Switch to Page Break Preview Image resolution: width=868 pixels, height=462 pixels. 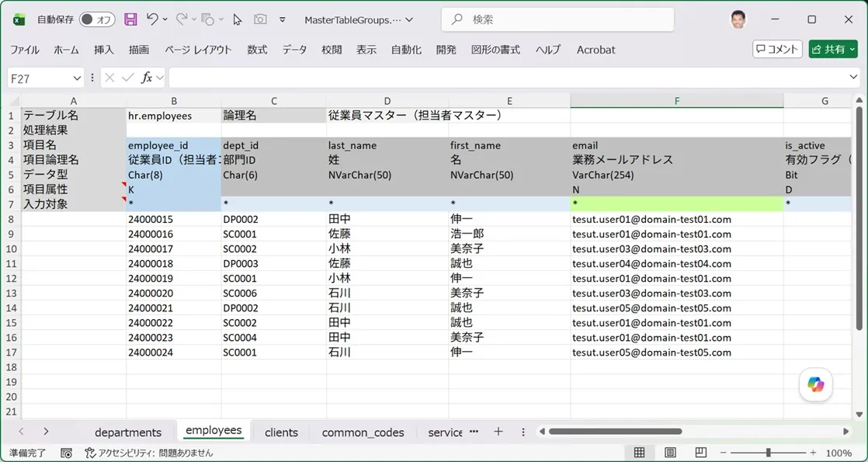pyautogui.click(x=701, y=453)
